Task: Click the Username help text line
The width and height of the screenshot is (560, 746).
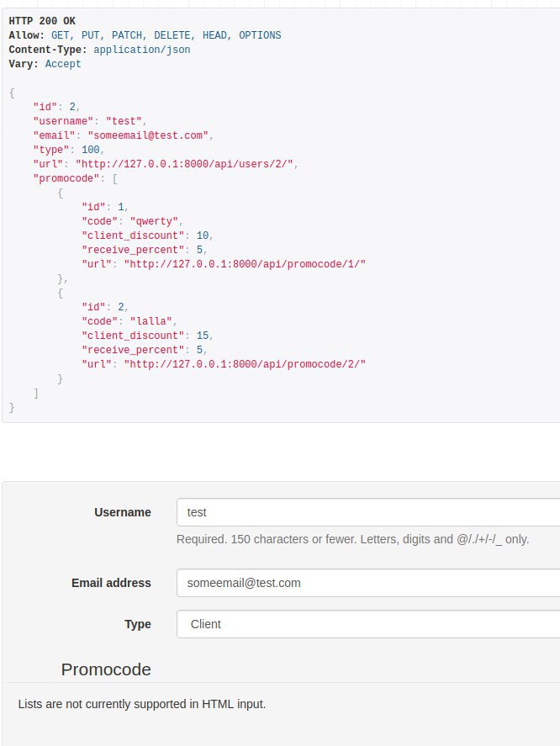Action: pos(352,539)
